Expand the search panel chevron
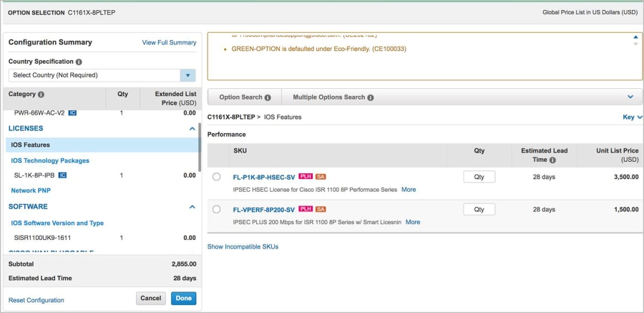Viewport: 644px width, 313px height. pyautogui.click(x=630, y=97)
